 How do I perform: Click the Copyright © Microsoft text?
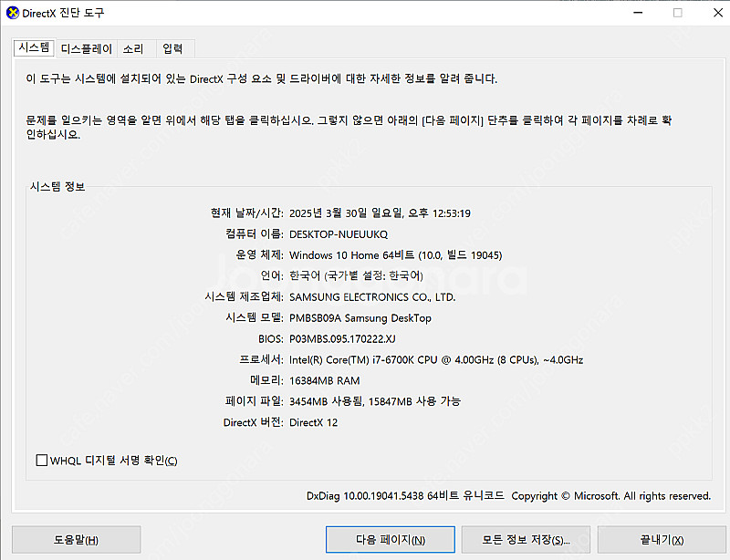pos(610,496)
